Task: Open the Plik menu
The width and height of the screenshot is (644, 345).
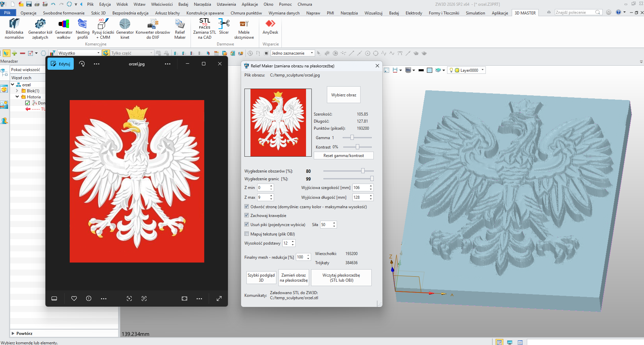Action: point(90,4)
